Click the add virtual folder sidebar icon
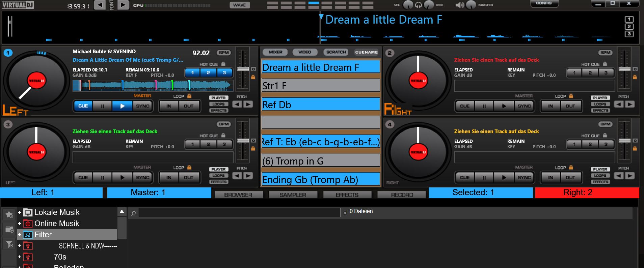Viewport: 644px width, 268px height. [9, 230]
